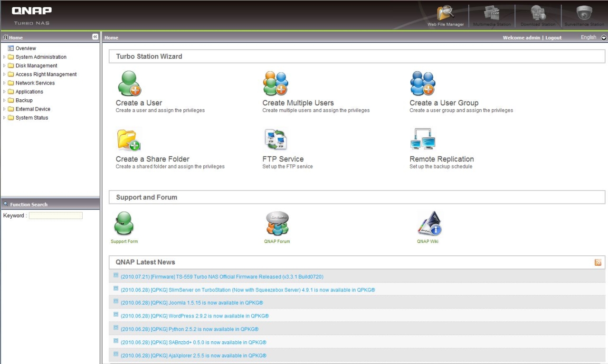Open the Joomla 1.5.15 news link
Image resolution: width=608 pixels, height=364 pixels.
[192, 303]
